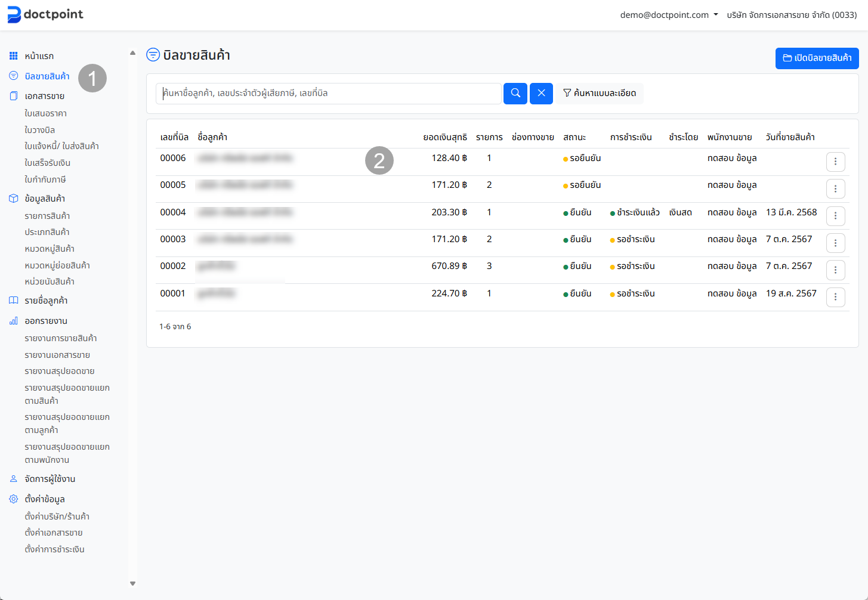
Task: Open the three-dot menu for bill 00004
Action: (x=835, y=216)
